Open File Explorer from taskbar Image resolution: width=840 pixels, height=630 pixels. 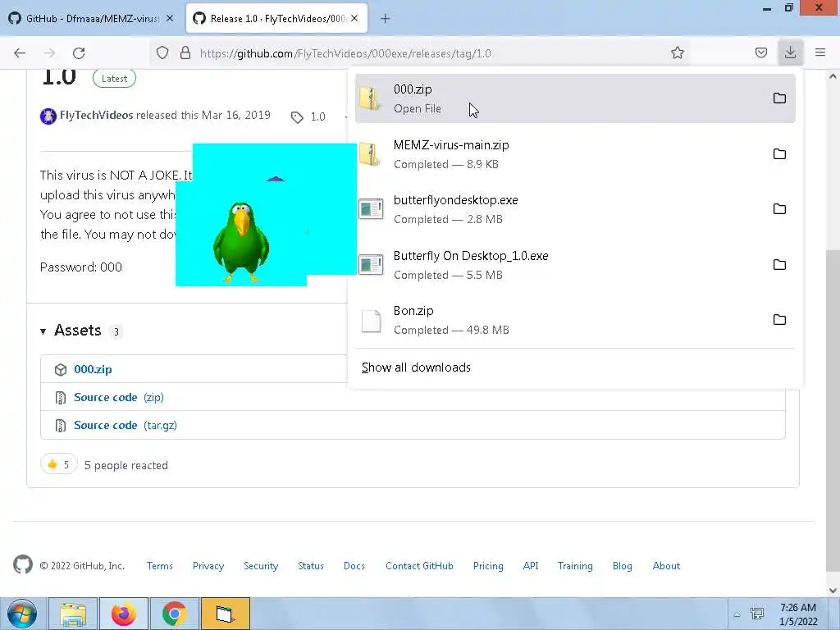point(73,614)
